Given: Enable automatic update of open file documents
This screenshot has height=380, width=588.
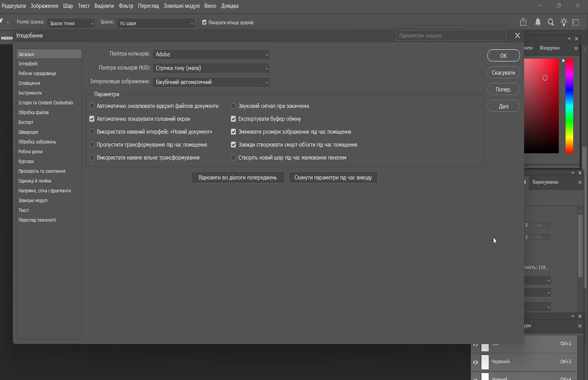Looking at the screenshot, I should 92,106.
